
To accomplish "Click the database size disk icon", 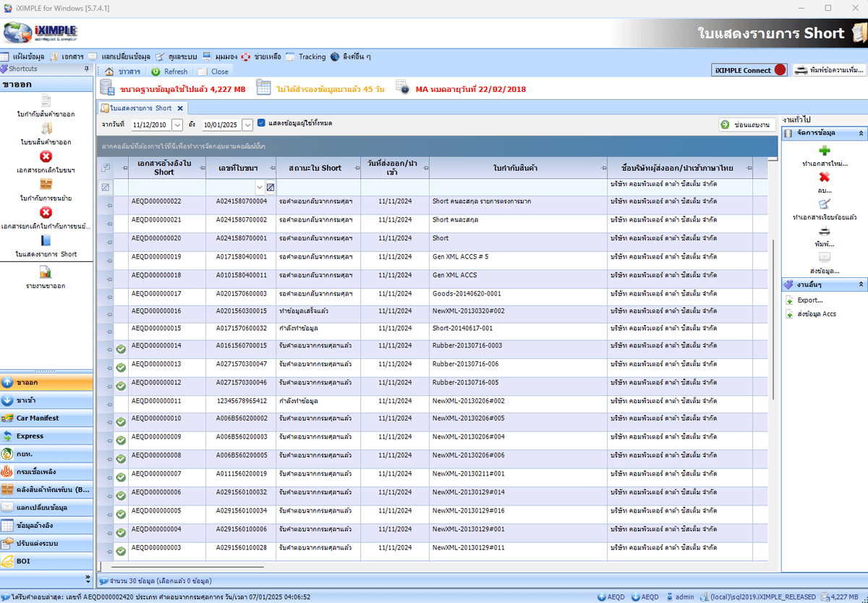I will (x=107, y=88).
